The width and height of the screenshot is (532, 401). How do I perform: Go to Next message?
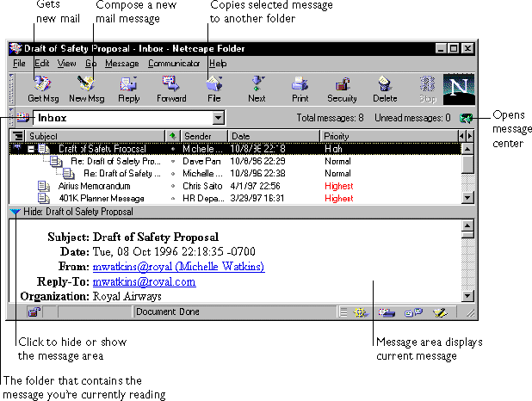257,88
